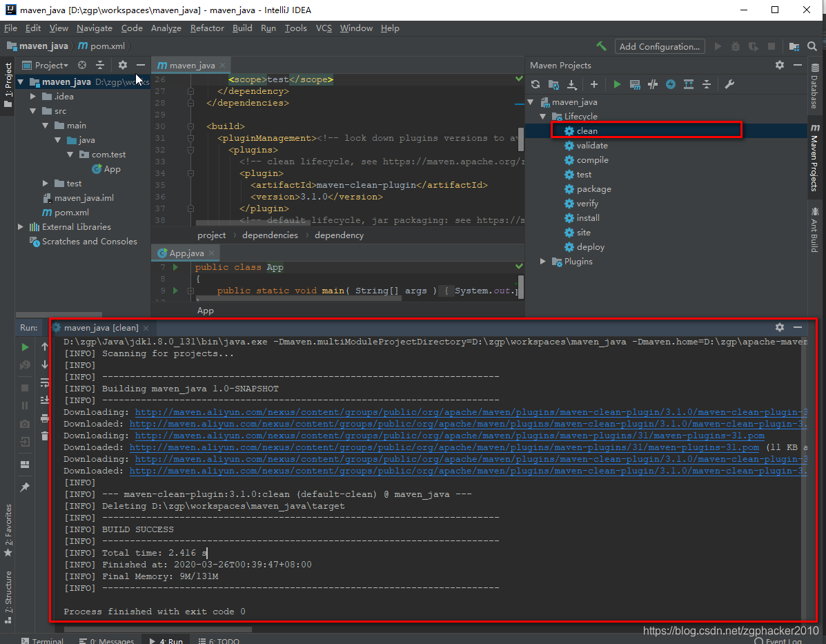Collapse all in Maven Projects toolbar
Screen dimensions: 826x644
707,84
